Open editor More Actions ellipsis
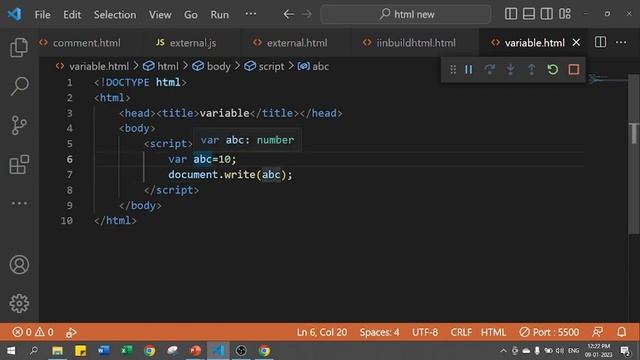Viewport: 640px width, 360px height. click(621, 42)
